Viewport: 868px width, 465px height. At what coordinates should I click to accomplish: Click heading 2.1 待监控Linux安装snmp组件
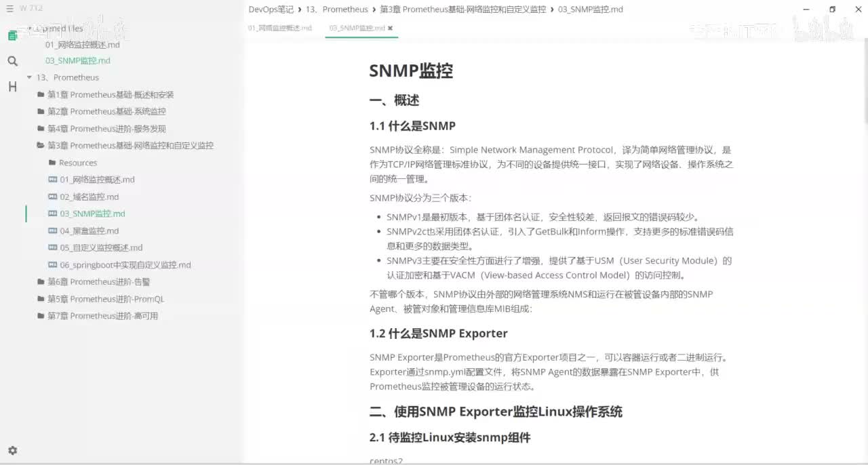tap(450, 437)
